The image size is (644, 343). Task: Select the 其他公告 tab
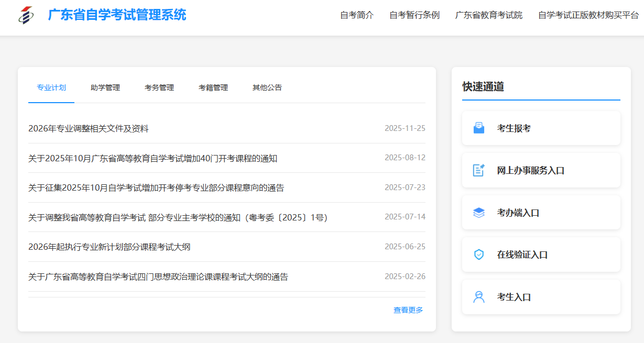267,87
